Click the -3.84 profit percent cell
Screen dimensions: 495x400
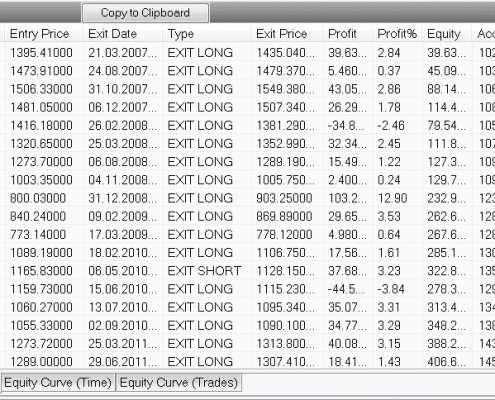(397, 289)
